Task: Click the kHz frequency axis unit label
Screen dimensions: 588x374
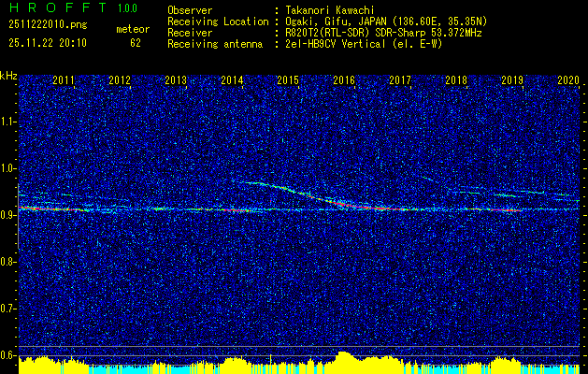Action: point(8,76)
